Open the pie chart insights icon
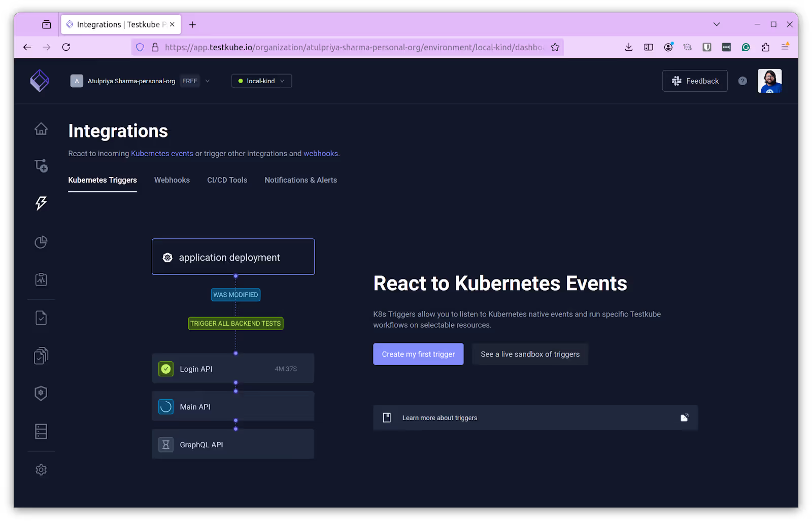812x523 pixels. click(x=41, y=242)
